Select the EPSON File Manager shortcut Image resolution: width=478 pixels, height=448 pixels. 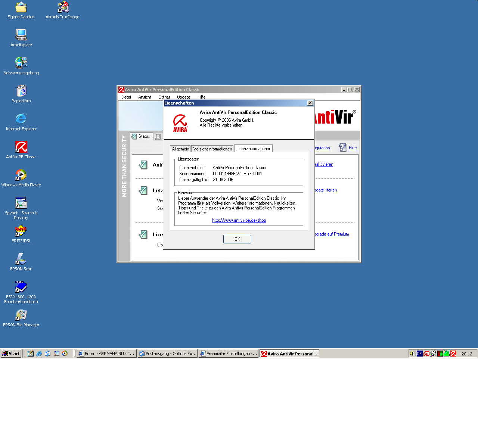click(21, 318)
